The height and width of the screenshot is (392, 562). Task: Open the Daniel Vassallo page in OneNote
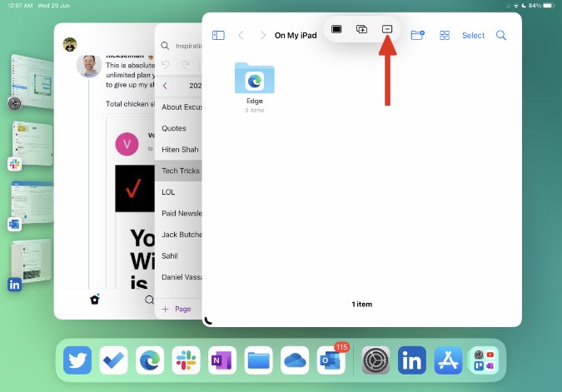pos(178,277)
